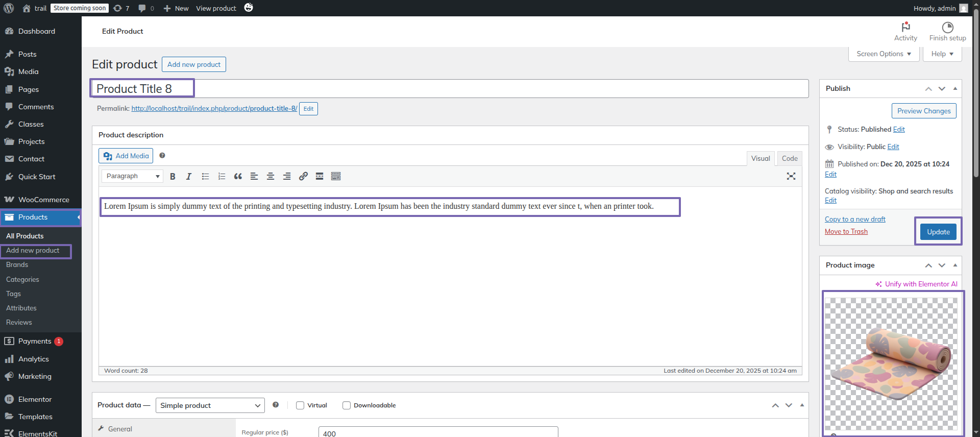980x437 pixels.
Task: Click the insert link icon
Action: click(x=303, y=176)
